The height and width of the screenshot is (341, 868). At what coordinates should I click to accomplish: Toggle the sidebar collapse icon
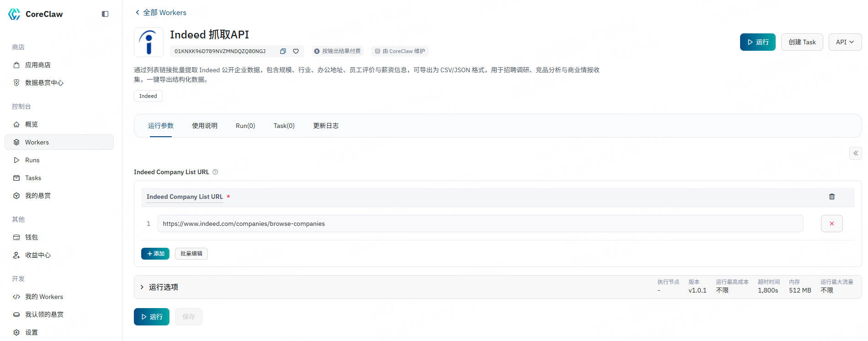105,14
